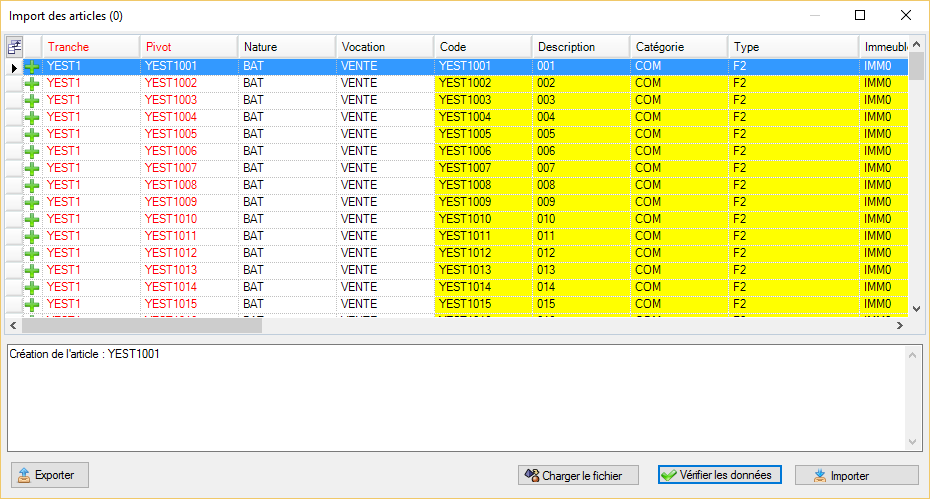Click the current row arrow indicator for YEST1001
The image size is (930, 499).
(14, 67)
